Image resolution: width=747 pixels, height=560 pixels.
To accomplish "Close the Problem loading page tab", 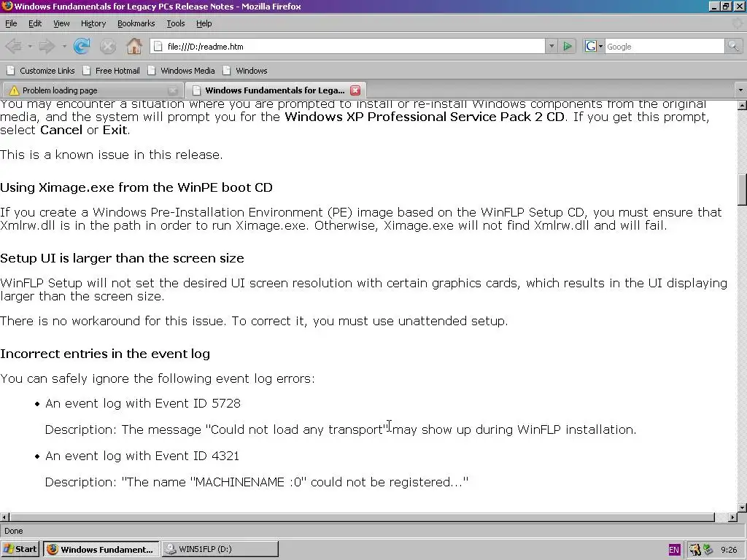I will 173,90.
